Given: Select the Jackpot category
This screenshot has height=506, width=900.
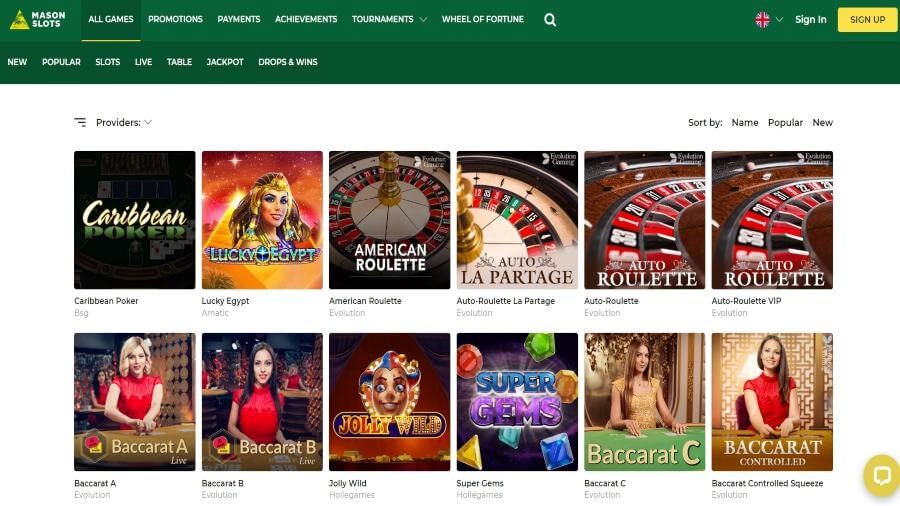Looking at the screenshot, I should click(225, 62).
